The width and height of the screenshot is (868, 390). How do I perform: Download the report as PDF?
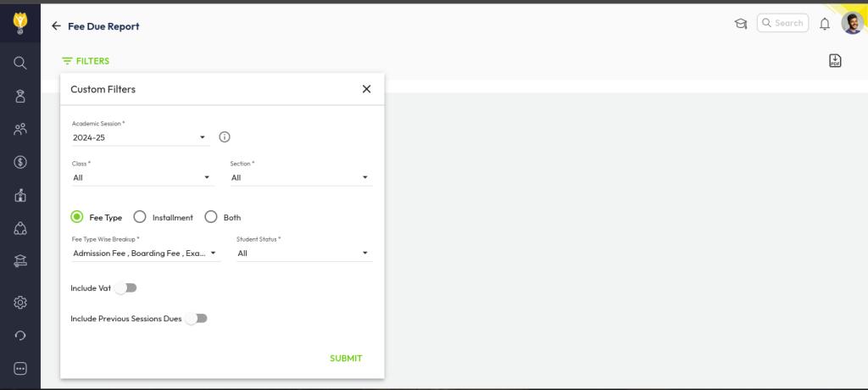835,60
